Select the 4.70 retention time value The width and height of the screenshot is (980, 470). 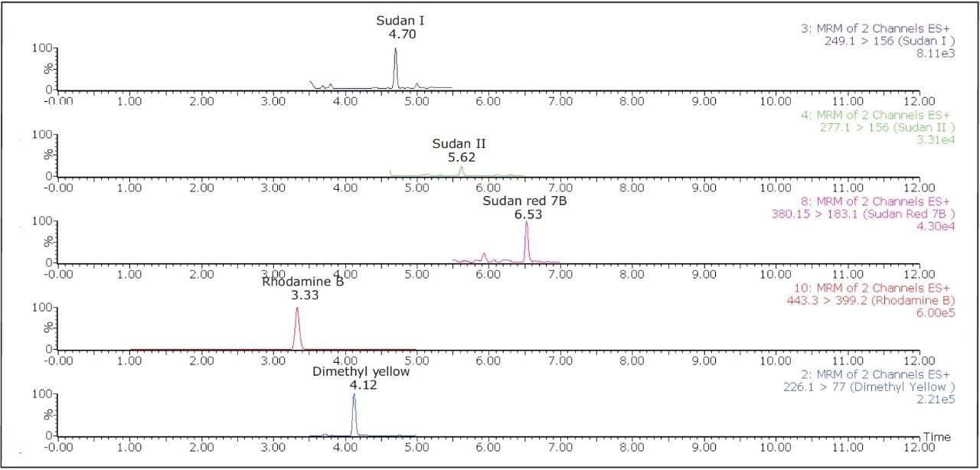coord(401,34)
